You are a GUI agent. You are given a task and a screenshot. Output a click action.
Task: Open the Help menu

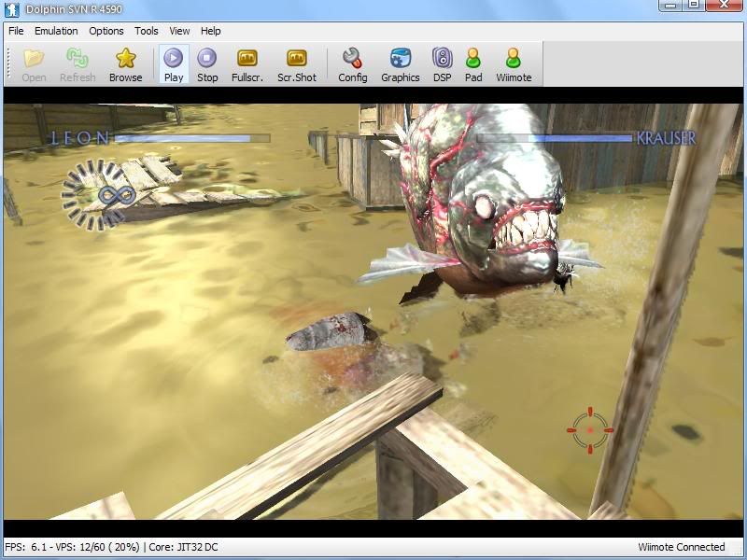211,31
